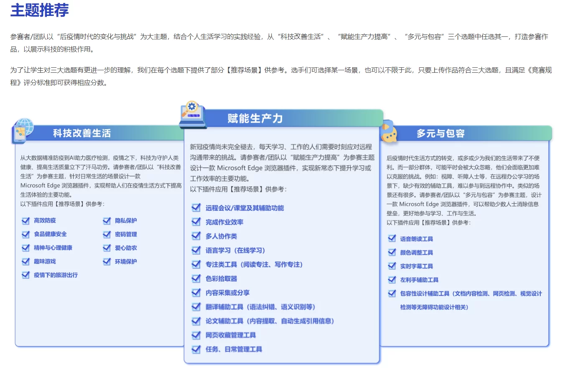Check the 网页收藏管理工具 checkbox
This screenshot has height=368, width=588.
(x=196, y=335)
